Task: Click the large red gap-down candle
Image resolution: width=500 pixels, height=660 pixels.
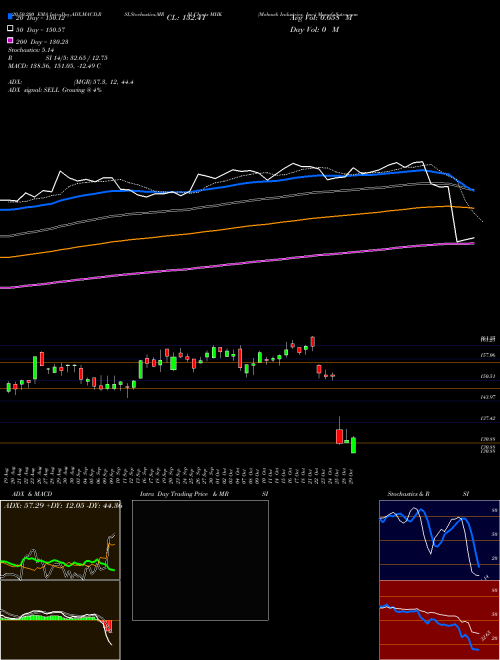Action: click(x=339, y=436)
